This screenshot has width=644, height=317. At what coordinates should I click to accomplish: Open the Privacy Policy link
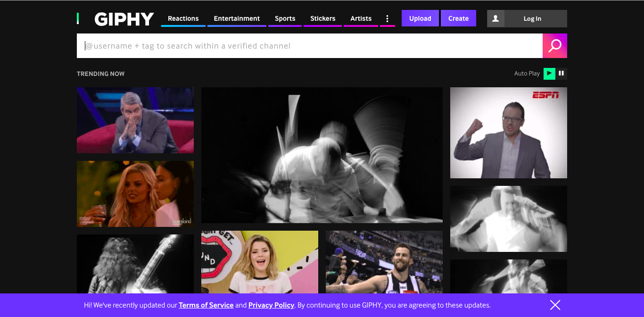(271, 305)
